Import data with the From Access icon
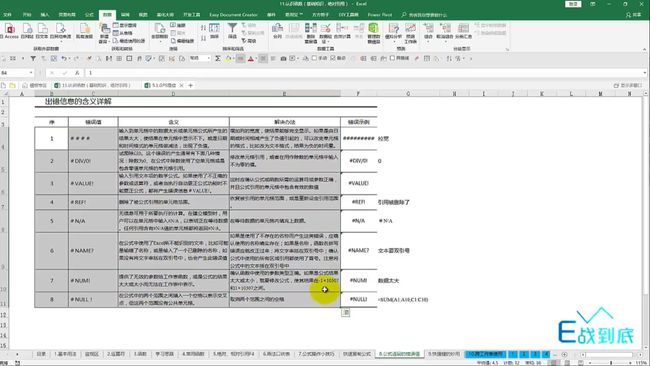Viewport: 650px width, 366px height. click(10, 30)
